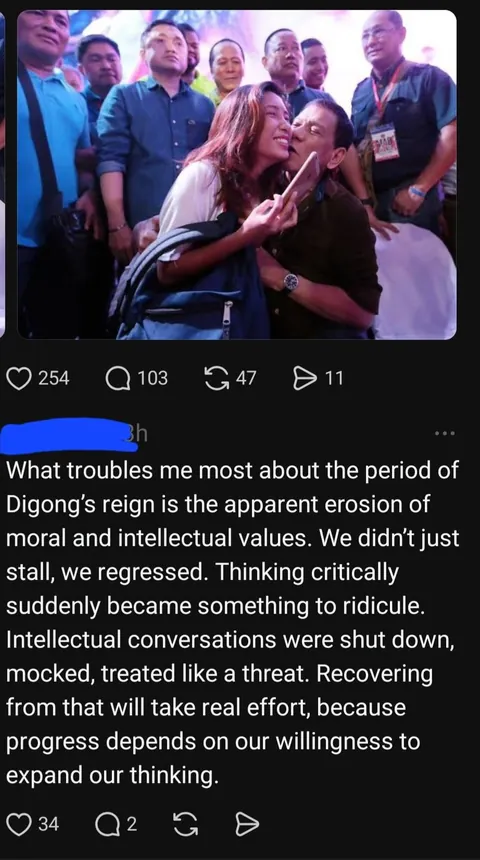Open the thread by tapping the Digong's reign text
Viewport: 480px width, 860px height.
(x=233, y=623)
